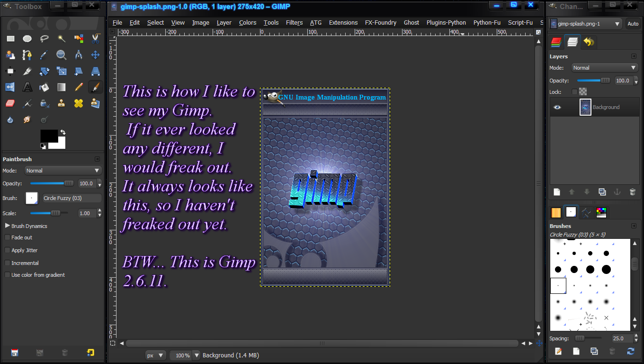Open the gimp-splash.png-1 image selector
This screenshot has height=364, width=644.
[x=586, y=24]
